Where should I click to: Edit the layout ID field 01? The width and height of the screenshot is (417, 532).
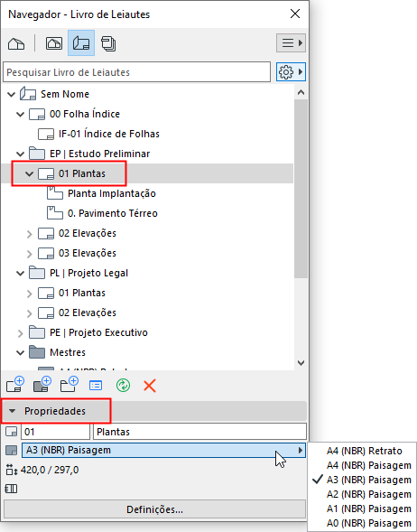(56, 432)
